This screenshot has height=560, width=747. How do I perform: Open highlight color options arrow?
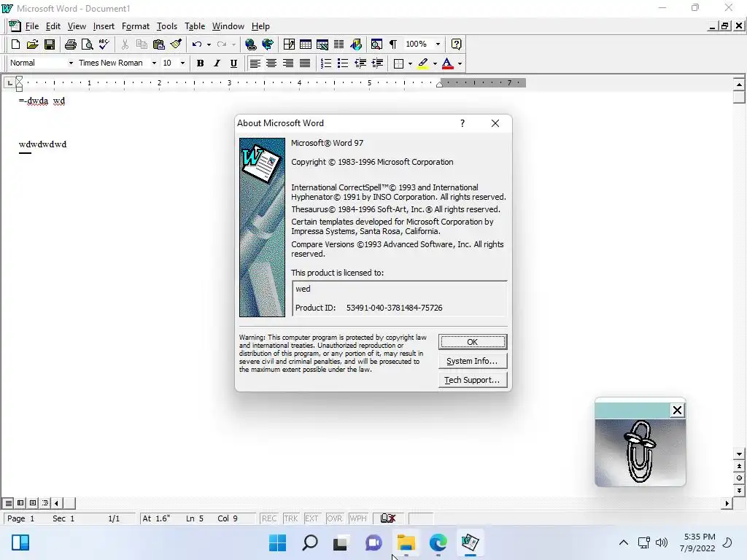435,63
